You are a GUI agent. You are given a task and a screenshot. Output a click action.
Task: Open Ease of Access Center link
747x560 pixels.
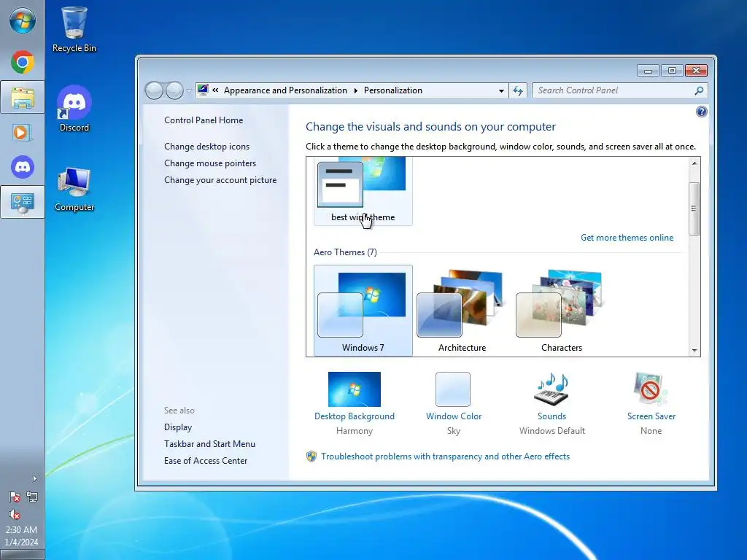point(206,461)
